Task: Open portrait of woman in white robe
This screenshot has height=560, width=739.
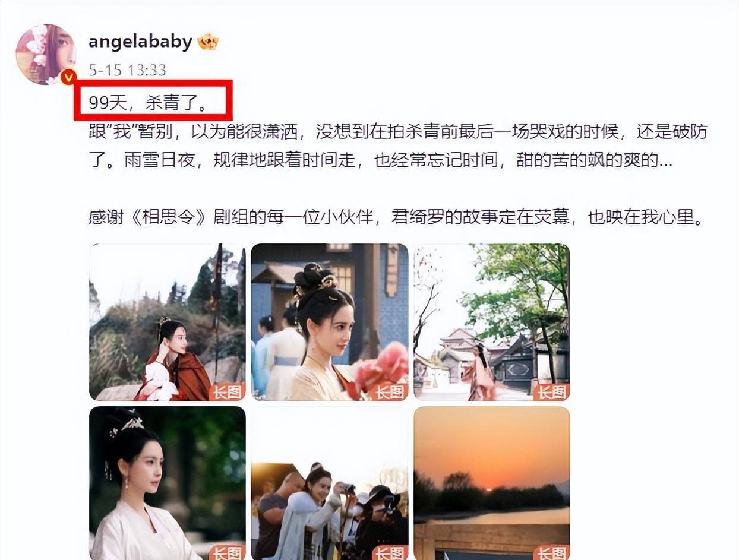Action: 168,483
